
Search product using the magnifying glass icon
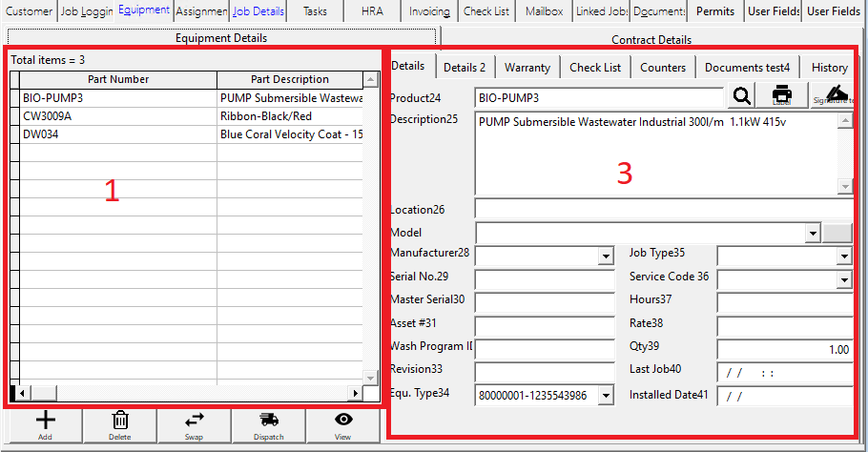pyautogui.click(x=741, y=95)
